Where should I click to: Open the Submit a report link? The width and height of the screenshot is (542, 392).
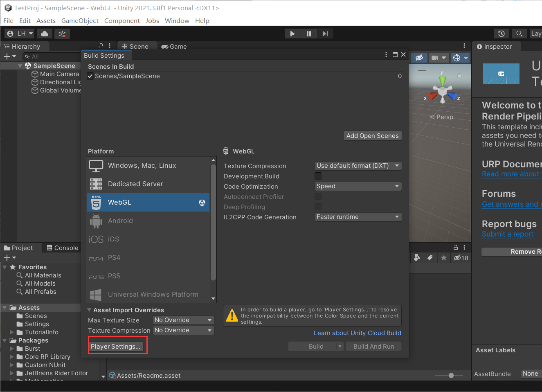click(x=508, y=234)
